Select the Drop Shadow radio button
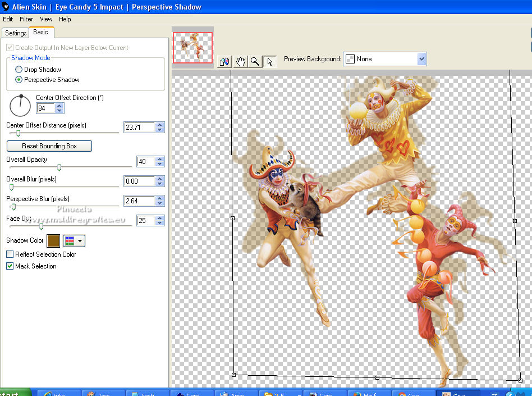This screenshot has height=396, width=532. tap(19, 69)
